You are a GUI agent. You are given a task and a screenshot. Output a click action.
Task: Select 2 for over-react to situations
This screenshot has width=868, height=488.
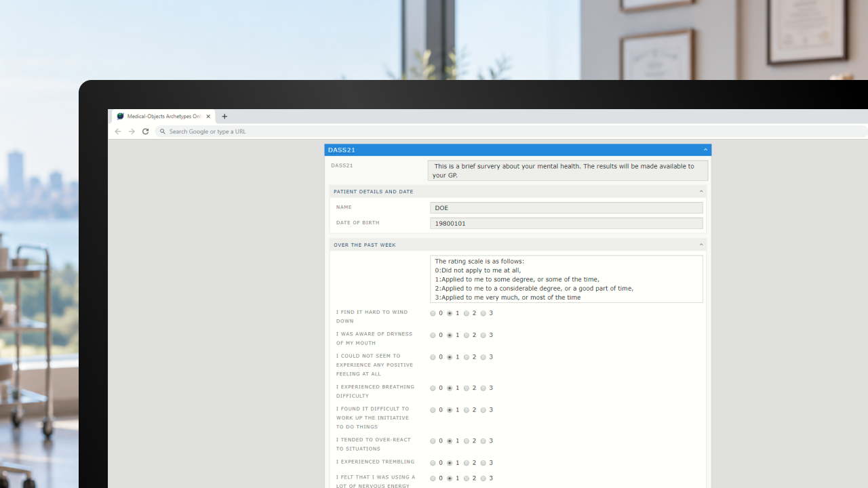(467, 441)
